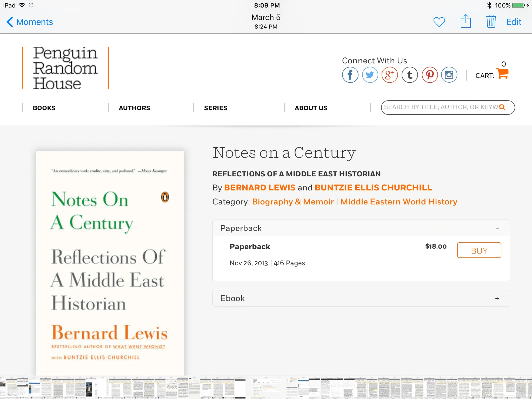Tap the heart favorite icon
This screenshot has height=399, width=532.
click(439, 22)
